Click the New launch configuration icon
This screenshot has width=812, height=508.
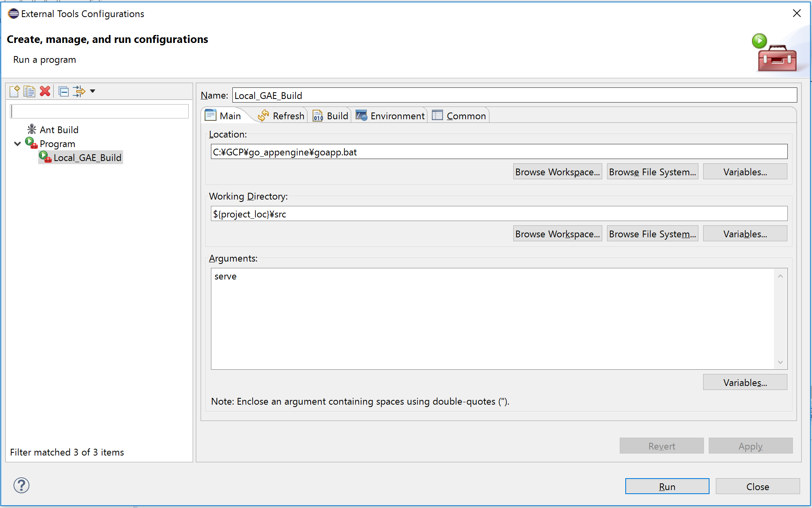14,91
